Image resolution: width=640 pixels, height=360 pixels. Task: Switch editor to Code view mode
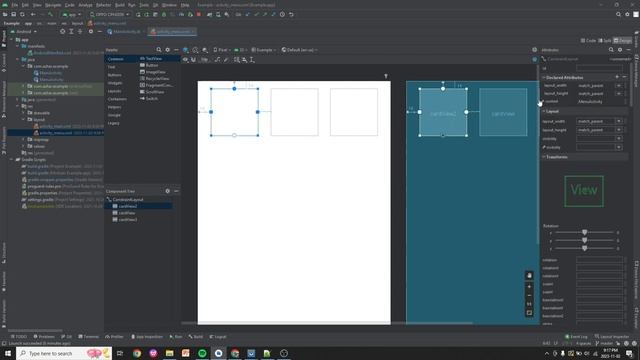pyautogui.click(x=589, y=40)
